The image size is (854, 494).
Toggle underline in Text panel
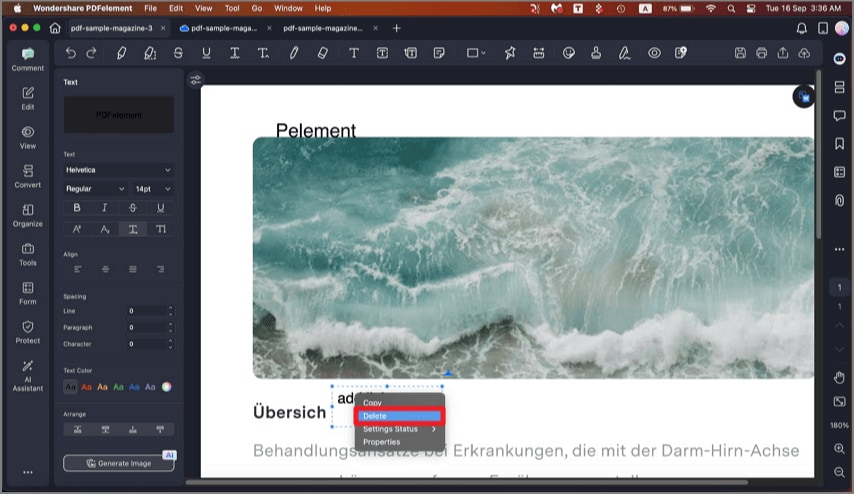pos(161,208)
